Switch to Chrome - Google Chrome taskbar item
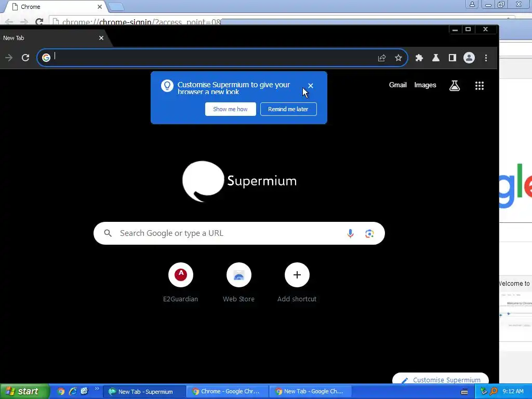Screen dimensions: 532x399 227,392
